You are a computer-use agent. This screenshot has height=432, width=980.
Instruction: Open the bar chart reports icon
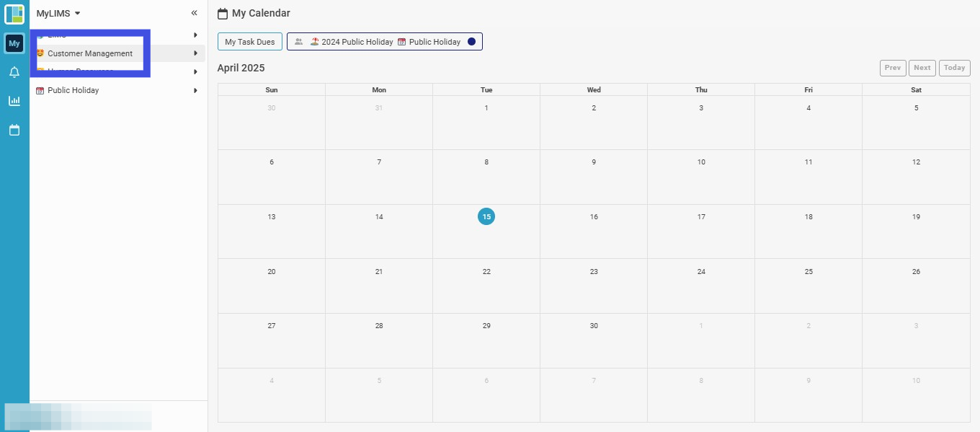(x=14, y=101)
